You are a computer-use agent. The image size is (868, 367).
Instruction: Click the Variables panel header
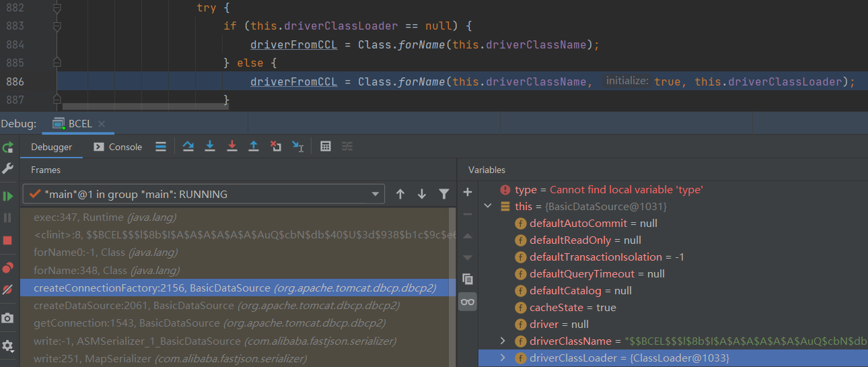[486, 170]
